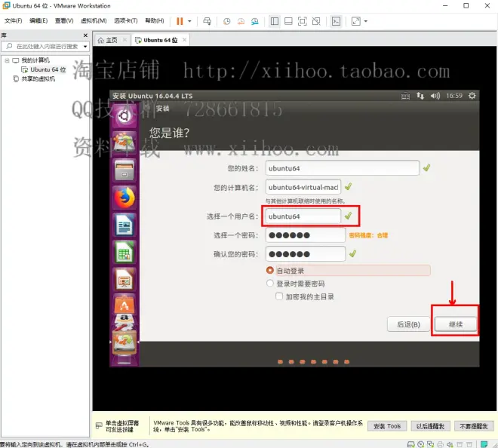Click the unity mode icon
This screenshot has width=498, height=448.
coord(316,21)
